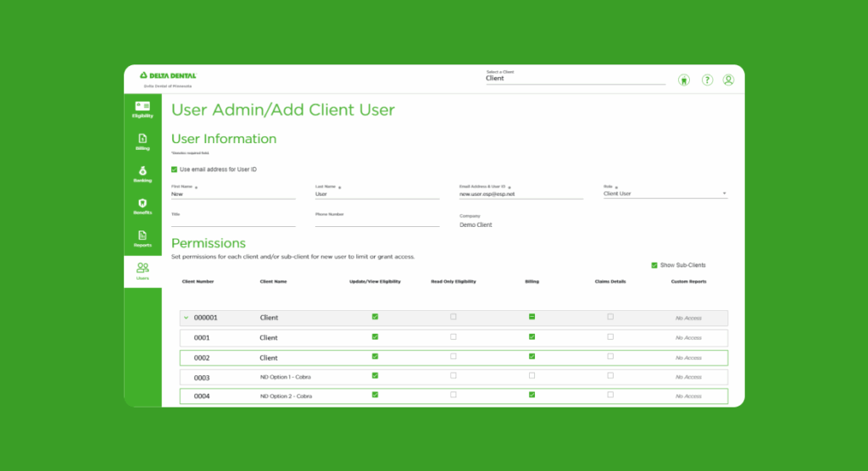Open the Banking sidebar section
Viewport: 868px width, 471px height.
[x=142, y=175]
